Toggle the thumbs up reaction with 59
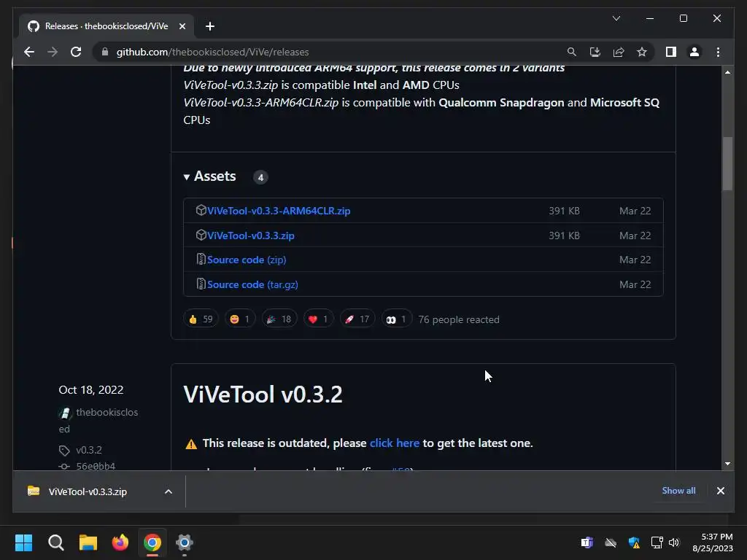The width and height of the screenshot is (747, 560). [201, 319]
